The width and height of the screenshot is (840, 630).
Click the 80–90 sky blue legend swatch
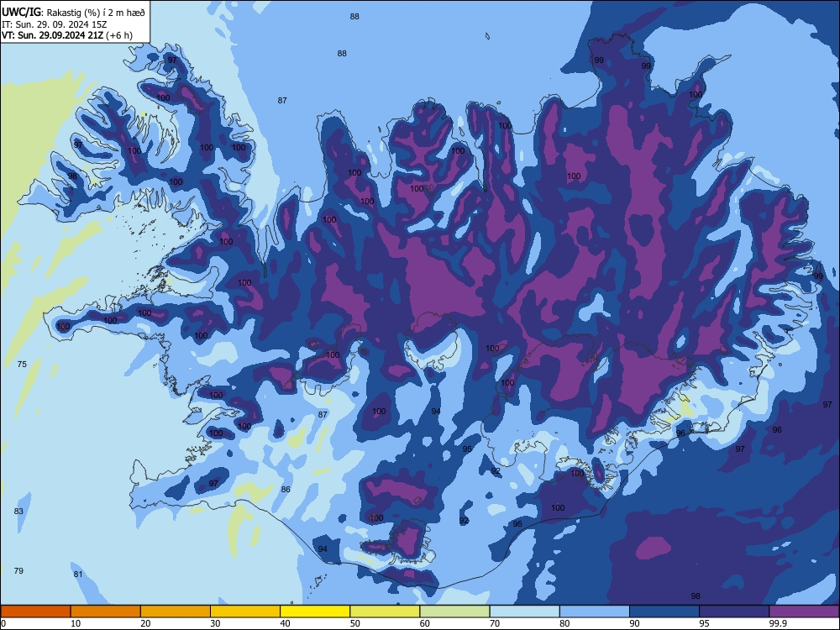pyautogui.click(x=595, y=612)
